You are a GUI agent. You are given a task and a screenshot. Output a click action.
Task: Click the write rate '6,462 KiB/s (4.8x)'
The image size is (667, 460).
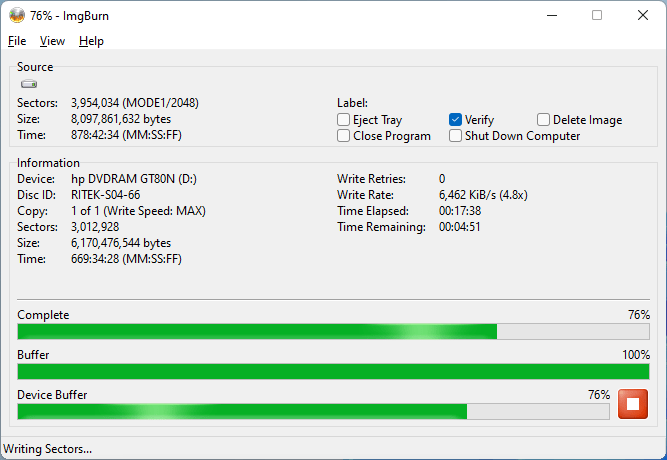click(x=483, y=195)
